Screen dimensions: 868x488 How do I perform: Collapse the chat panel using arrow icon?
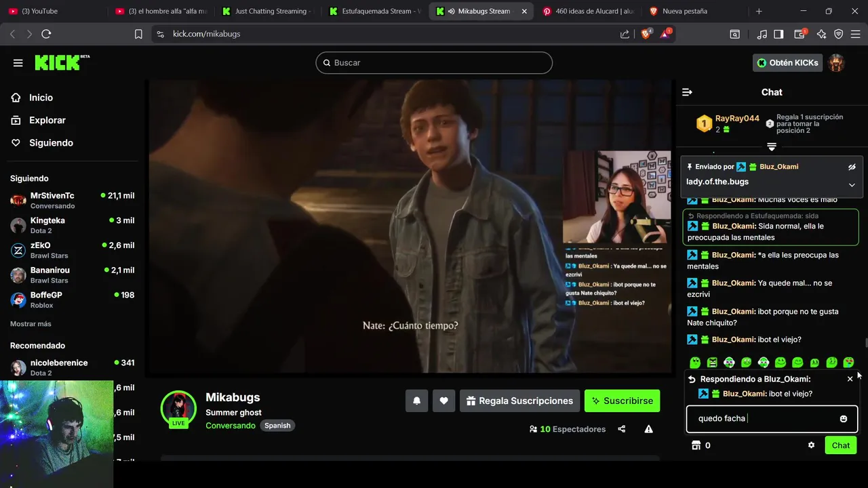[x=687, y=92]
